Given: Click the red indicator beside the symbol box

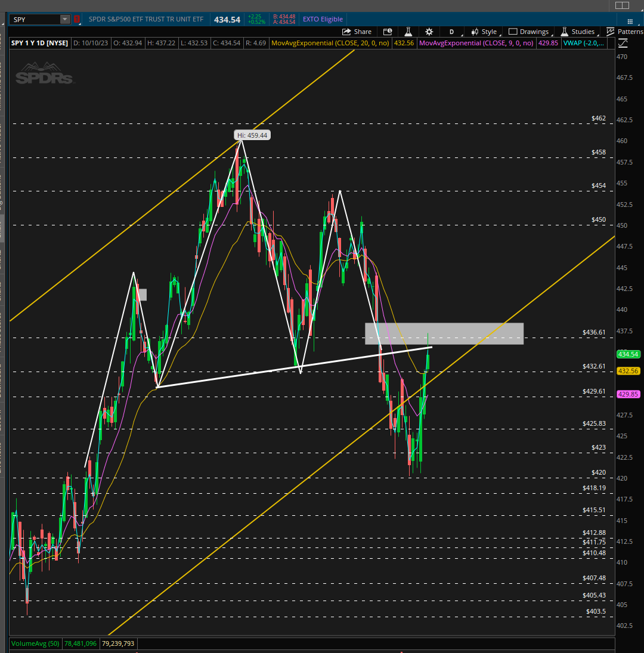Looking at the screenshot, I should pos(76,19).
